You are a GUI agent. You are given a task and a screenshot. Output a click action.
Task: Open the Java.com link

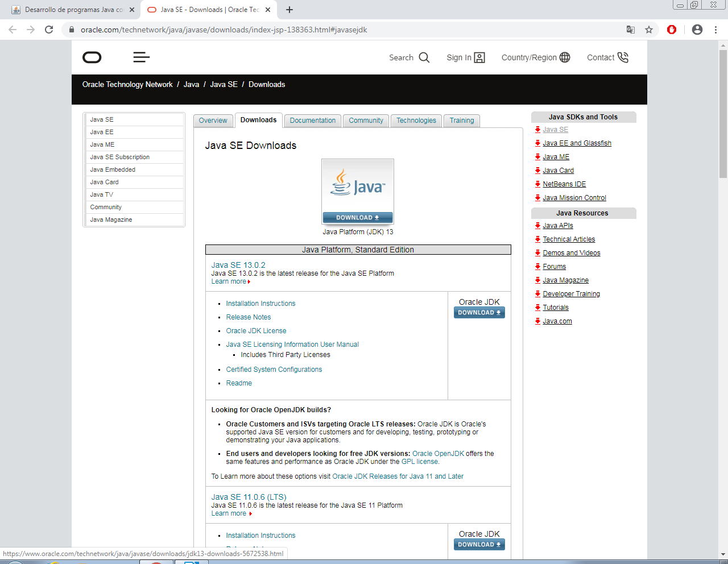tap(557, 321)
